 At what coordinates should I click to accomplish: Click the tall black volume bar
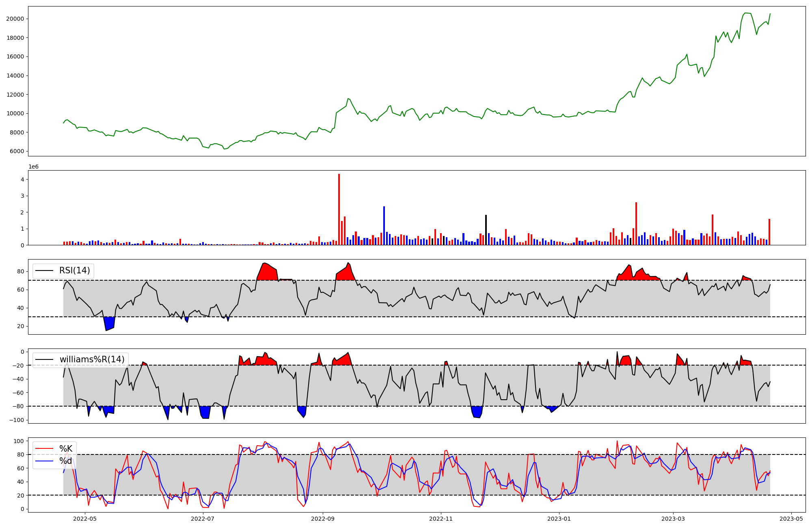[x=486, y=229]
